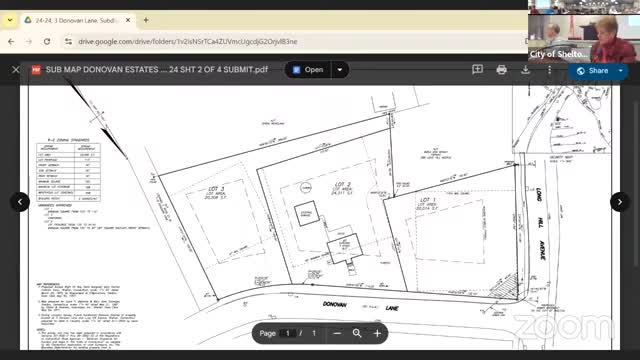The height and width of the screenshot is (360, 640).
Task: Click the Share button
Action: (x=592, y=71)
